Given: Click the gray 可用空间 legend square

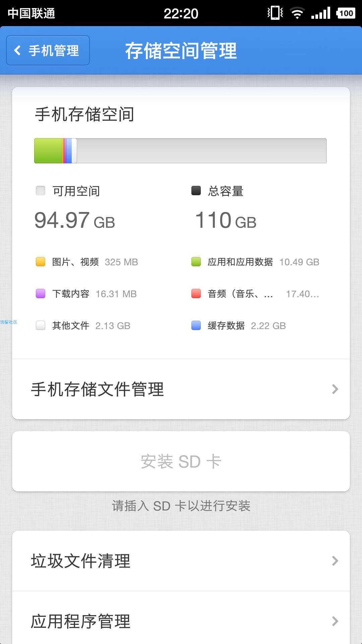Looking at the screenshot, I should coord(41,191).
